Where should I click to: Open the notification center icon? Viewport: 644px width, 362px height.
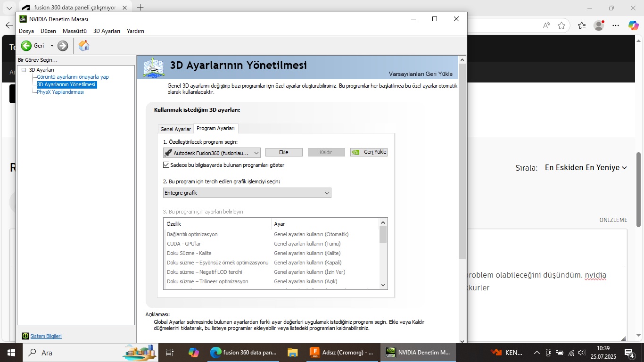point(629,353)
